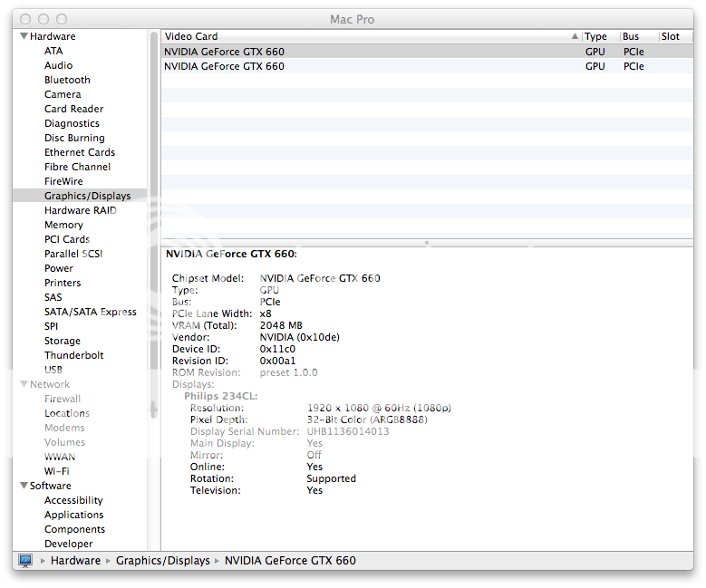Select Ethernet Cards in sidebar
The image size is (706, 588).
pos(80,152)
